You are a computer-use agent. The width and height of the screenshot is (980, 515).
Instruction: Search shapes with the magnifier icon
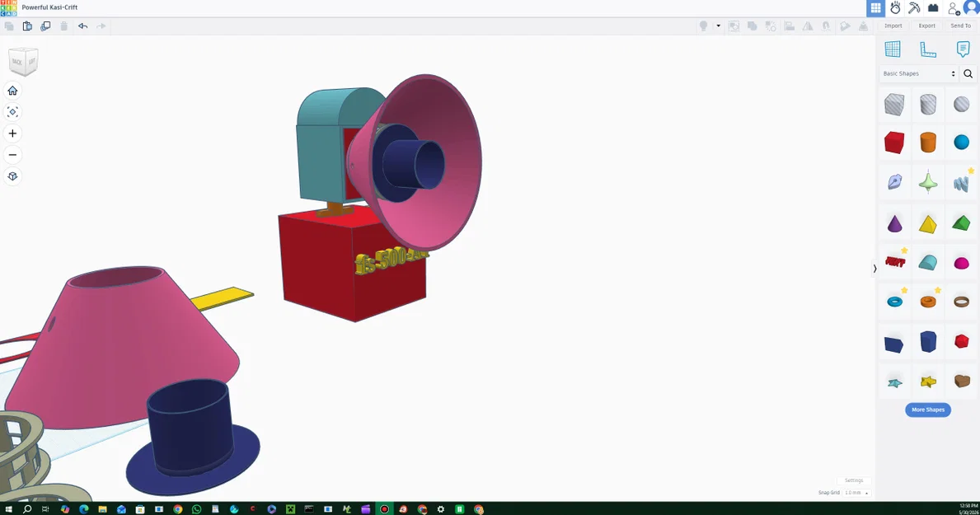[968, 74]
